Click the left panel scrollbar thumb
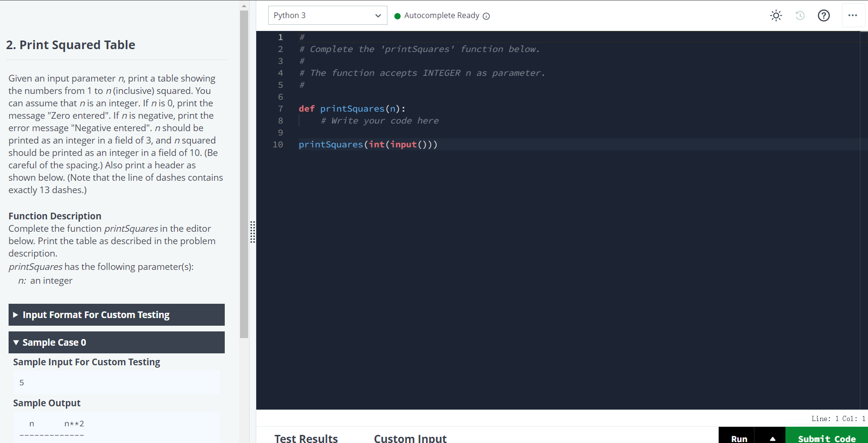Image resolution: width=868 pixels, height=443 pixels. (244, 174)
